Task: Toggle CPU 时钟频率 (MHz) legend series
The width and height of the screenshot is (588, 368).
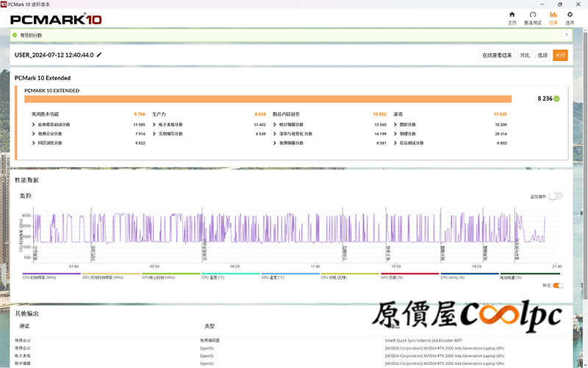Action: tap(51, 276)
